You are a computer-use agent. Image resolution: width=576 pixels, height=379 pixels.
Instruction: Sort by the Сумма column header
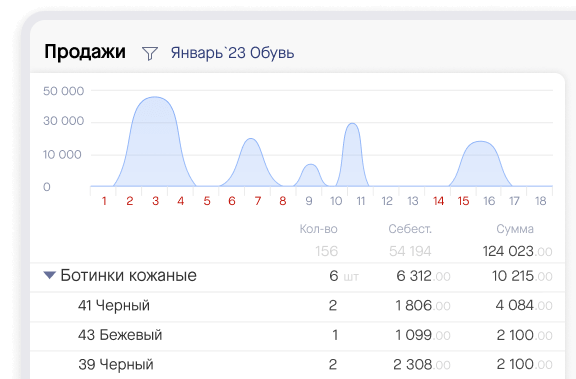(x=515, y=229)
